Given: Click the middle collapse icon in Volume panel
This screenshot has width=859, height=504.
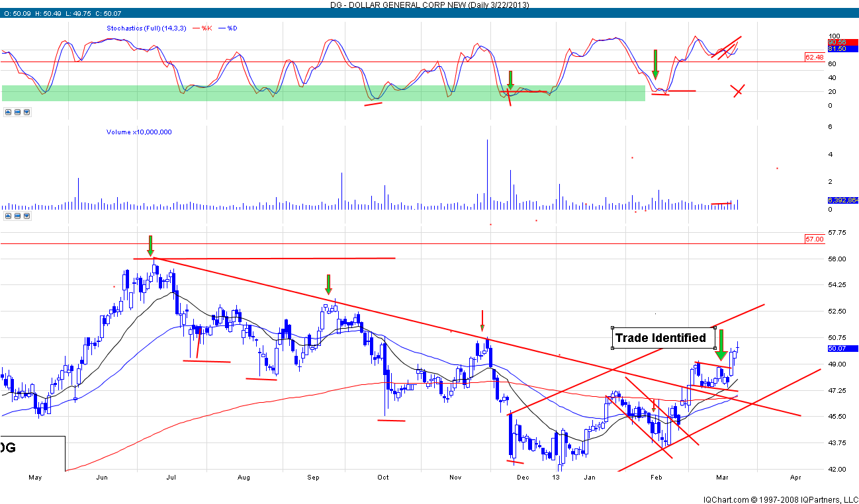Looking at the screenshot, I should [x=17, y=216].
